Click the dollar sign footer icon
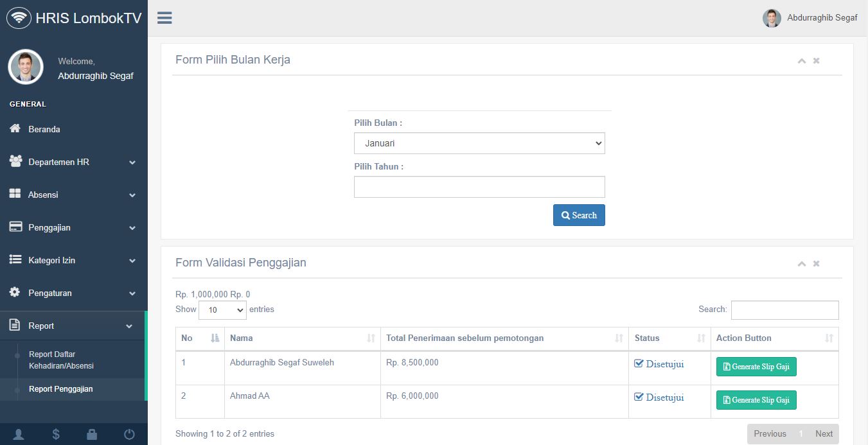 coord(56,435)
